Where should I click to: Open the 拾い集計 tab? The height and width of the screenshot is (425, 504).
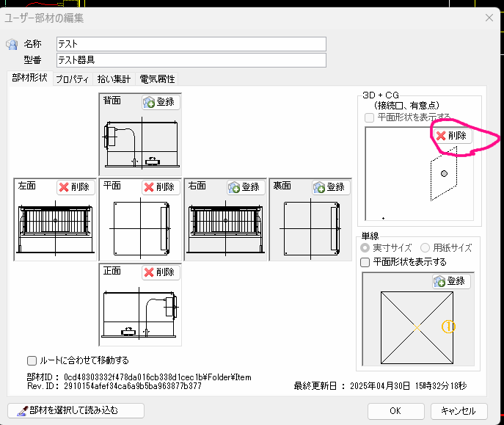(x=114, y=79)
